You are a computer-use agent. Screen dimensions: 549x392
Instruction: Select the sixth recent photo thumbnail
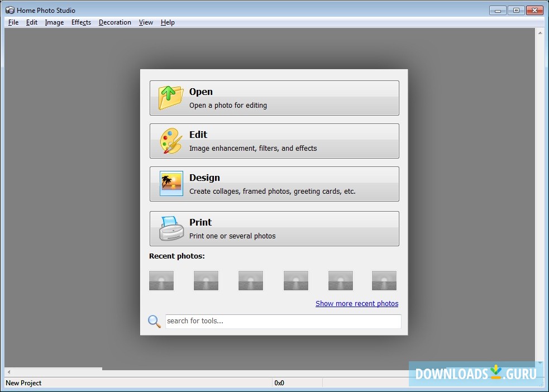384,281
